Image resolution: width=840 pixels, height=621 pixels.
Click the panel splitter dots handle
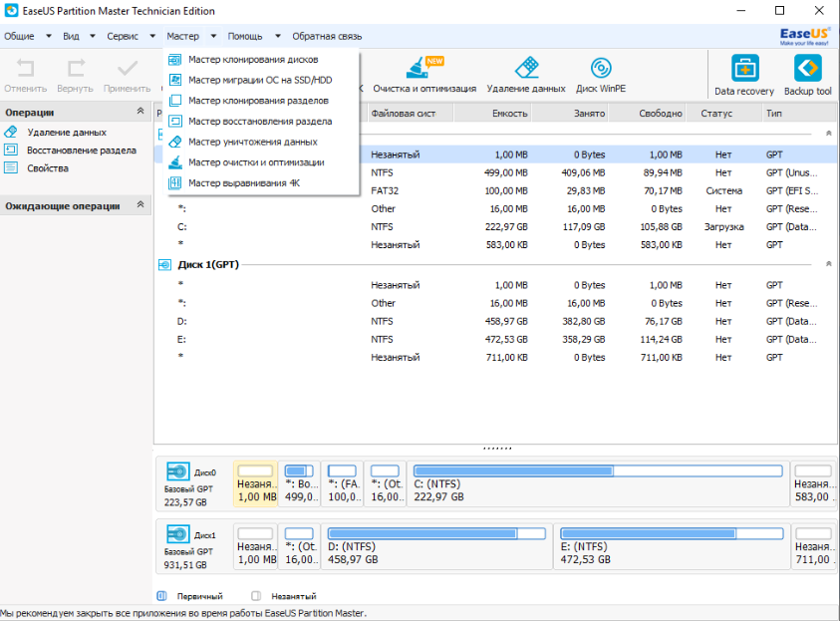(497, 449)
